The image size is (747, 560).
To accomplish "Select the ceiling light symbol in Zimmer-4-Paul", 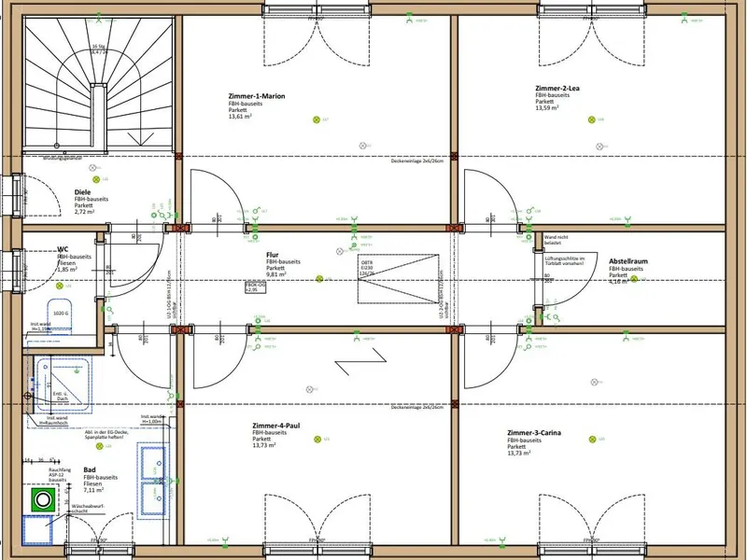I will (x=315, y=439).
